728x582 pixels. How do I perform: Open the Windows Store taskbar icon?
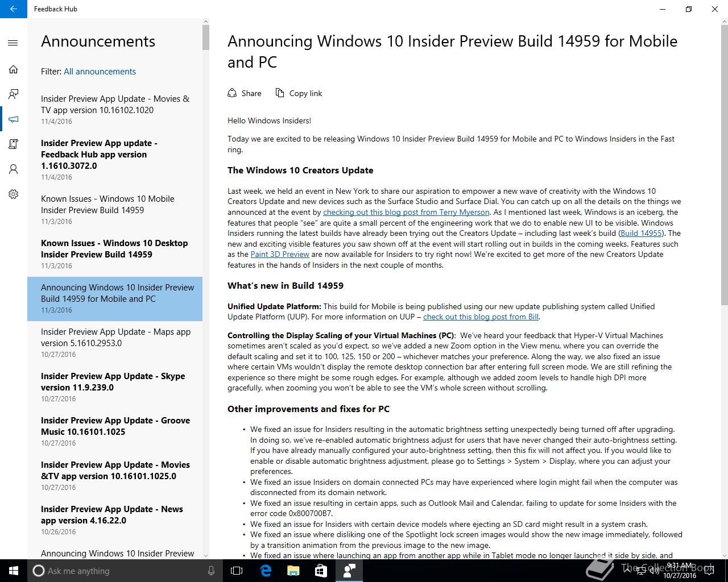pos(321,571)
